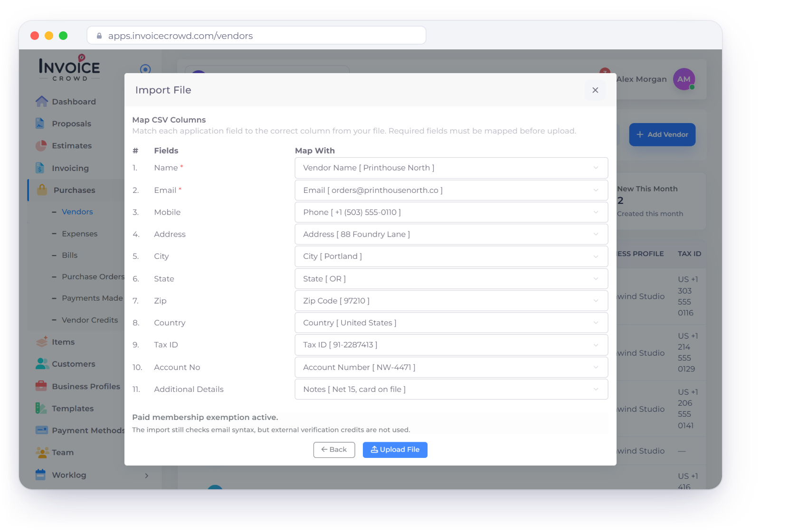
Task: Open Vendor Credits in the sidebar
Action: pos(90,320)
